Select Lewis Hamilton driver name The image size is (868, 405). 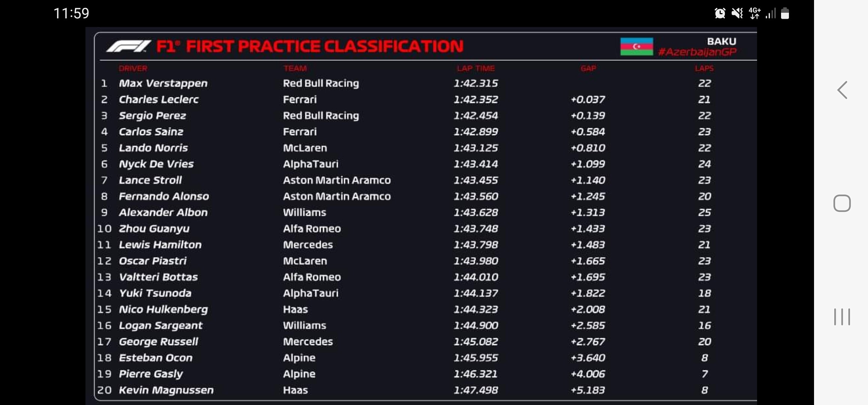pos(160,245)
